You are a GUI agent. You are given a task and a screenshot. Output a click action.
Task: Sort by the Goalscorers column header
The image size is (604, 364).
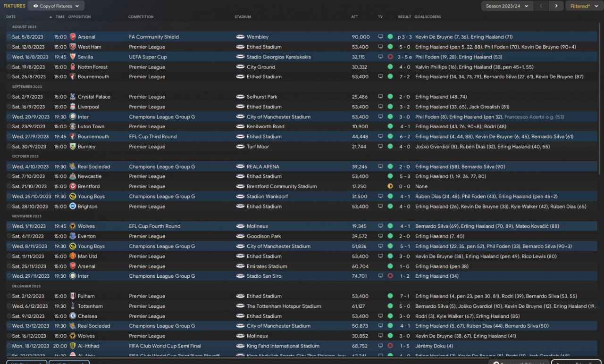tap(428, 17)
